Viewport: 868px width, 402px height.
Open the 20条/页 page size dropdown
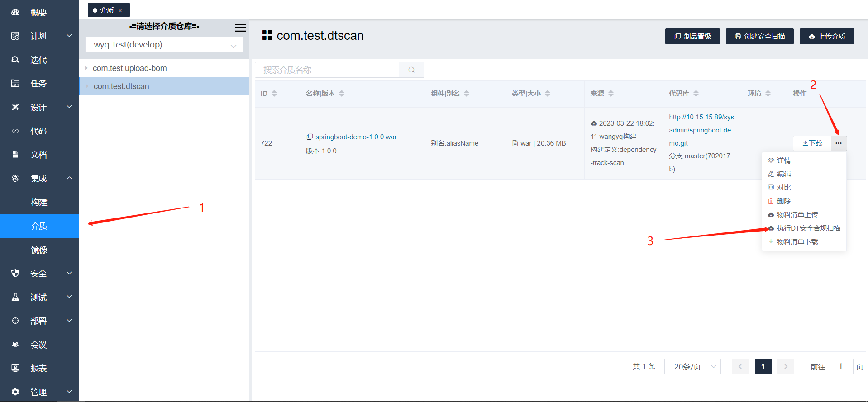point(692,367)
